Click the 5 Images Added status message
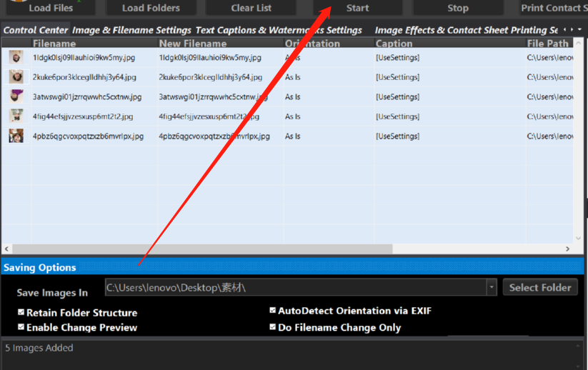 click(x=39, y=348)
